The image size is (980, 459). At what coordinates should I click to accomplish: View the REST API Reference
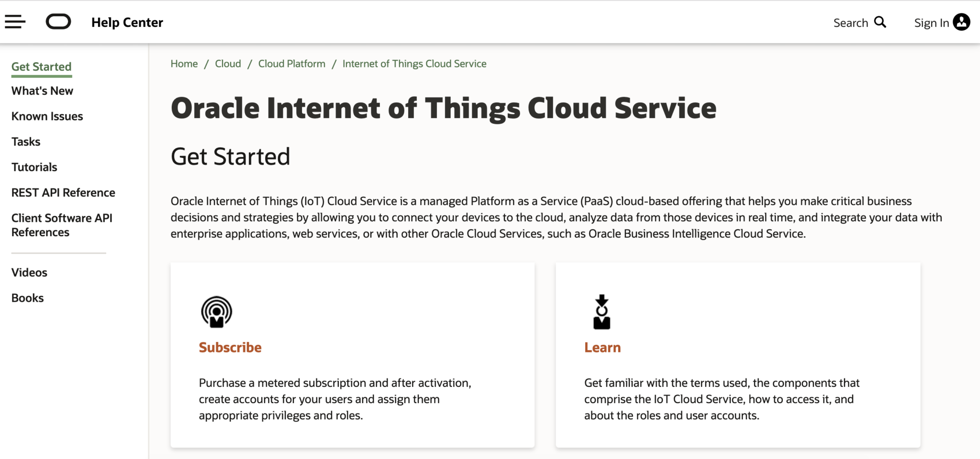[x=63, y=192]
